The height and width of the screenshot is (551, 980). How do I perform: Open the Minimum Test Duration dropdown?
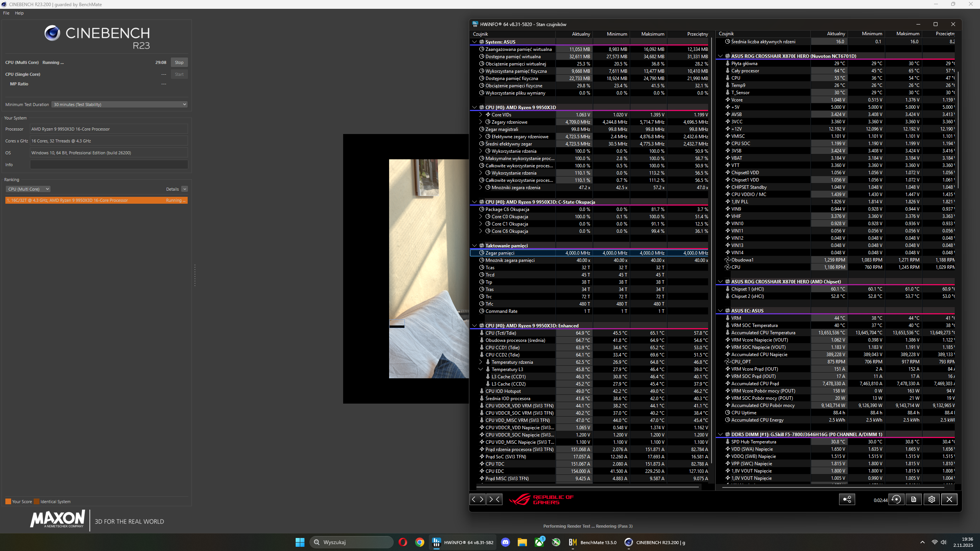119,105
